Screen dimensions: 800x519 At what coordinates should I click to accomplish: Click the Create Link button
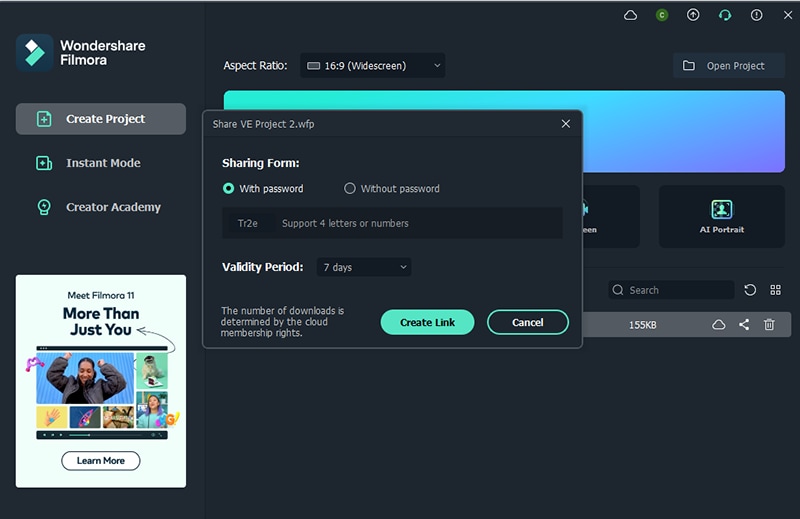(x=428, y=322)
